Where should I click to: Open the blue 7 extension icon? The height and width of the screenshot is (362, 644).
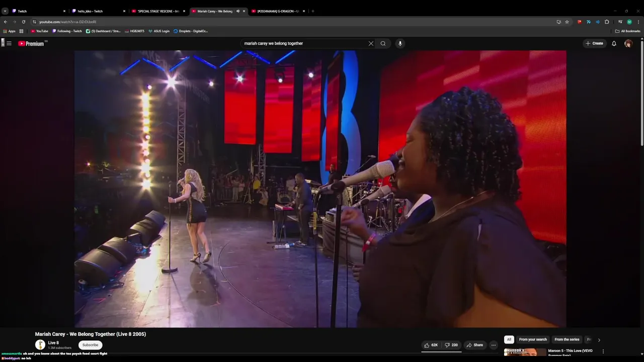pos(589,22)
